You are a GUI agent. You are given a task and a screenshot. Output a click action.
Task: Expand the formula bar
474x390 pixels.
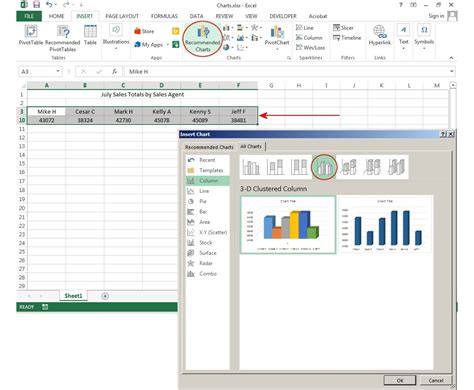(x=452, y=71)
